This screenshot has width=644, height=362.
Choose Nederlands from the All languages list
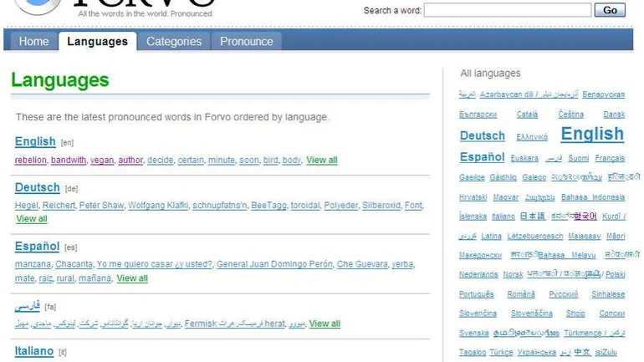point(478,274)
